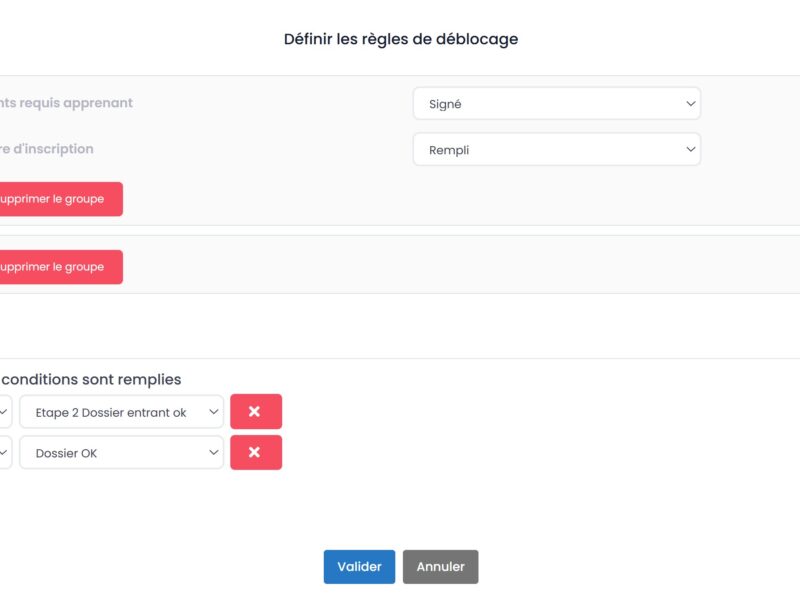Click the chevron on the Signé combo box
Image resolution: width=800 pixels, height=600 pixels.
point(691,103)
